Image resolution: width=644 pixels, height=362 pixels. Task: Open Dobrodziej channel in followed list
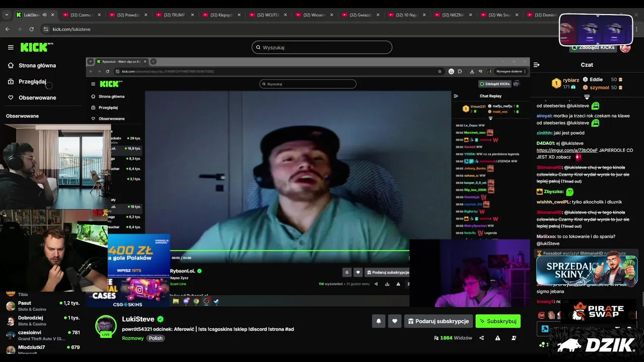pyautogui.click(x=43, y=320)
